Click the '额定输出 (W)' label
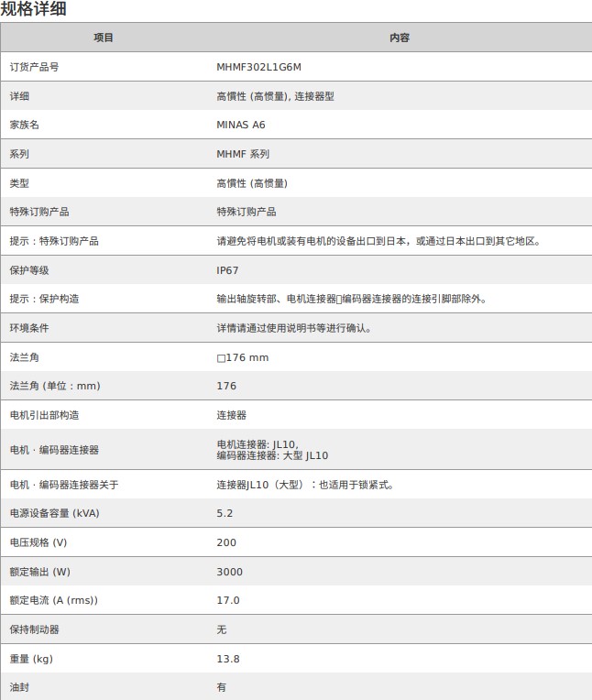This screenshot has width=592, height=700. pyautogui.click(x=40, y=572)
